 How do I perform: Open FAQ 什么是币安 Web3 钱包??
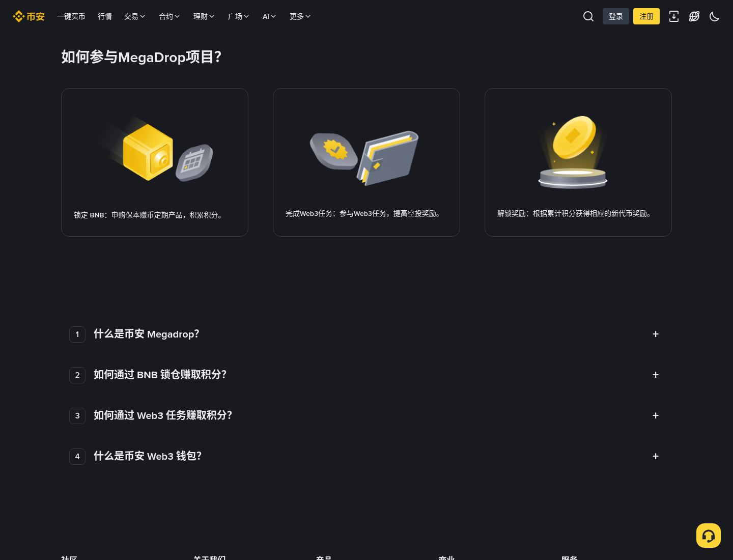148,456
